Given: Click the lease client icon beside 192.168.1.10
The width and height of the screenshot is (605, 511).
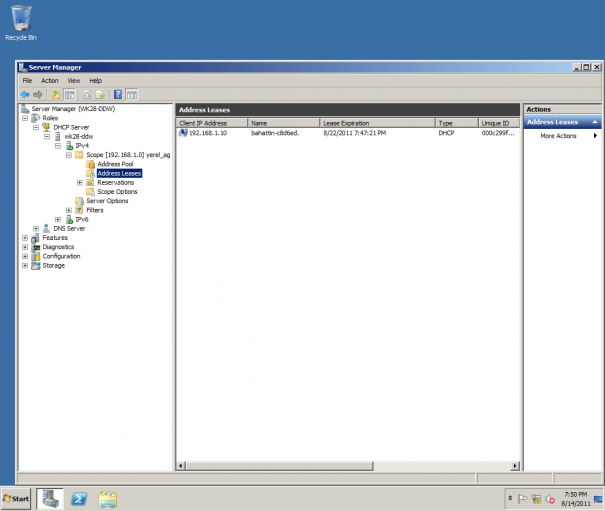Looking at the screenshot, I should (183, 133).
